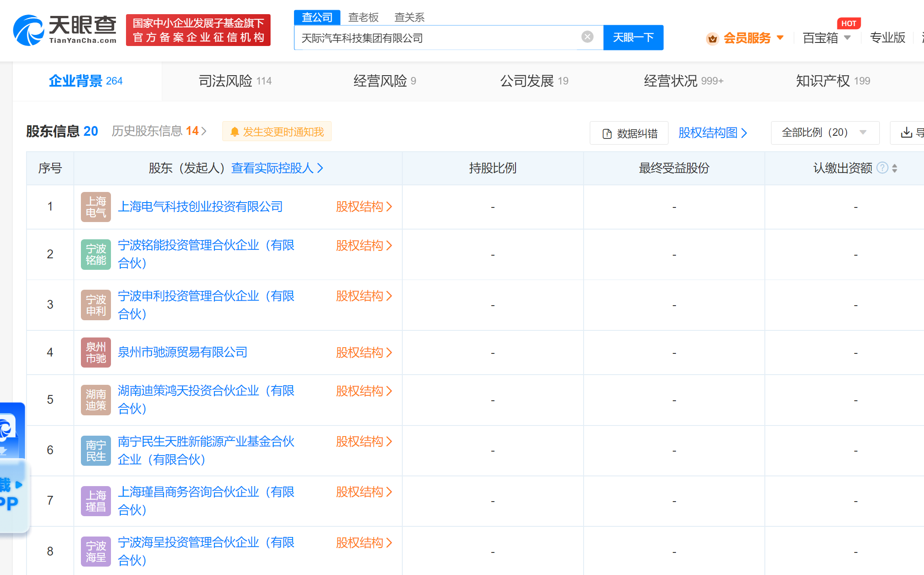Click the TianYanCha logo
924x575 pixels.
65,30
